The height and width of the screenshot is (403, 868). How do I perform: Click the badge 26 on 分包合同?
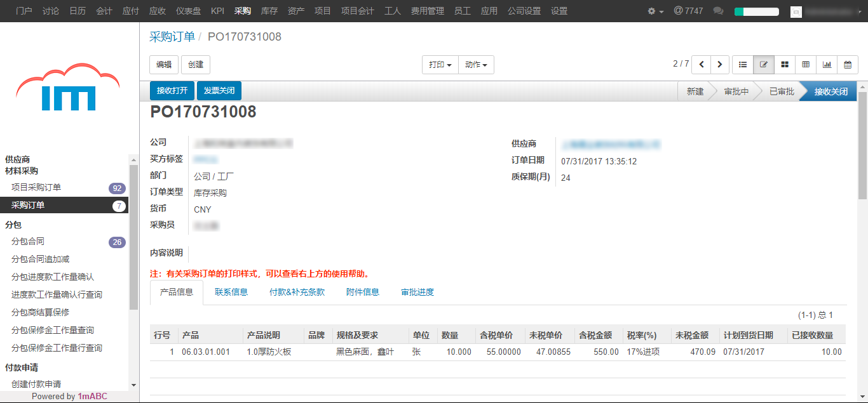[x=117, y=242]
